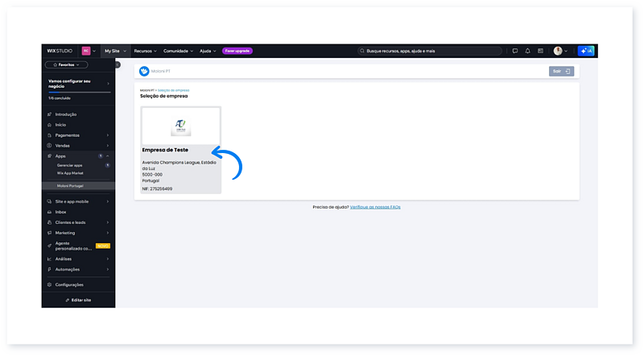Click the Wix Studio logo
644x356 pixels.
[x=60, y=51]
